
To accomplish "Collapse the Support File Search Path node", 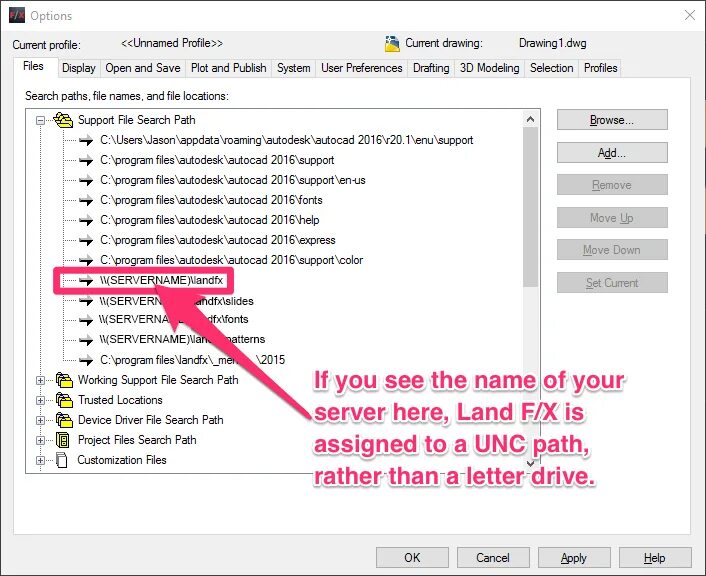I will [41, 120].
